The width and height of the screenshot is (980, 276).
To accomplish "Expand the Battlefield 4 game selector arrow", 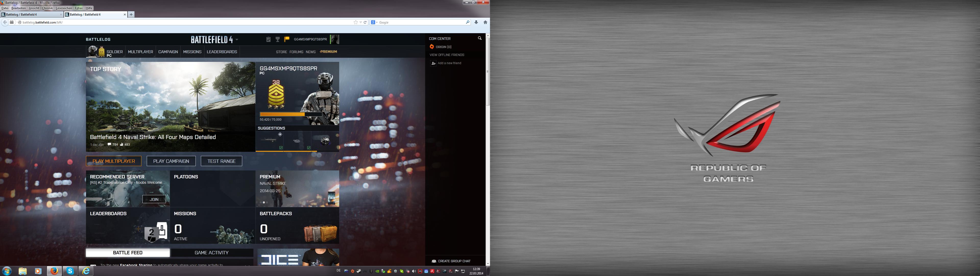I will (x=237, y=40).
